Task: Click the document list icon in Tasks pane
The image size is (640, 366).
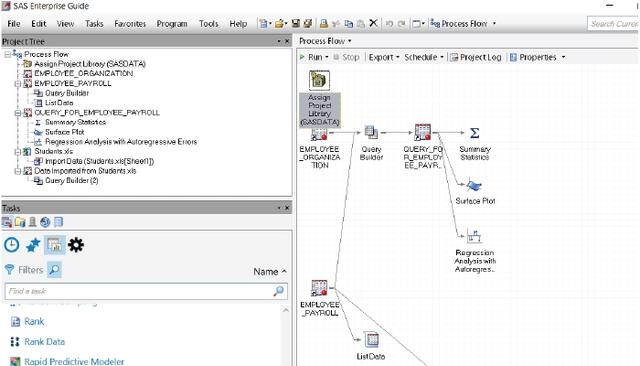Action: tap(58, 222)
